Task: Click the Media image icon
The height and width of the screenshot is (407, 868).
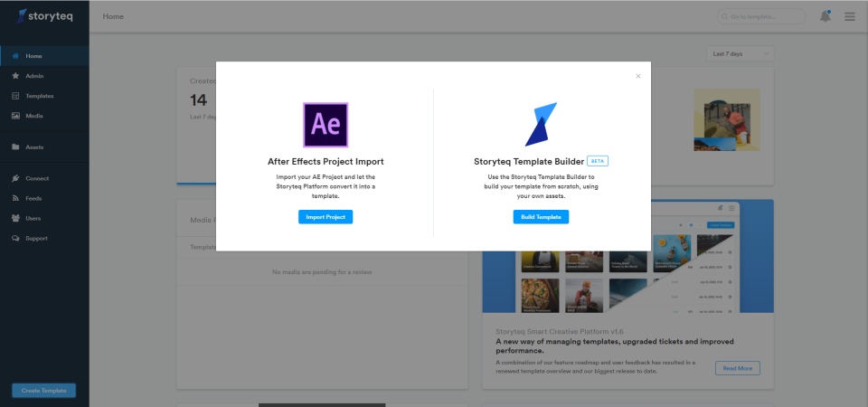Action: click(16, 116)
